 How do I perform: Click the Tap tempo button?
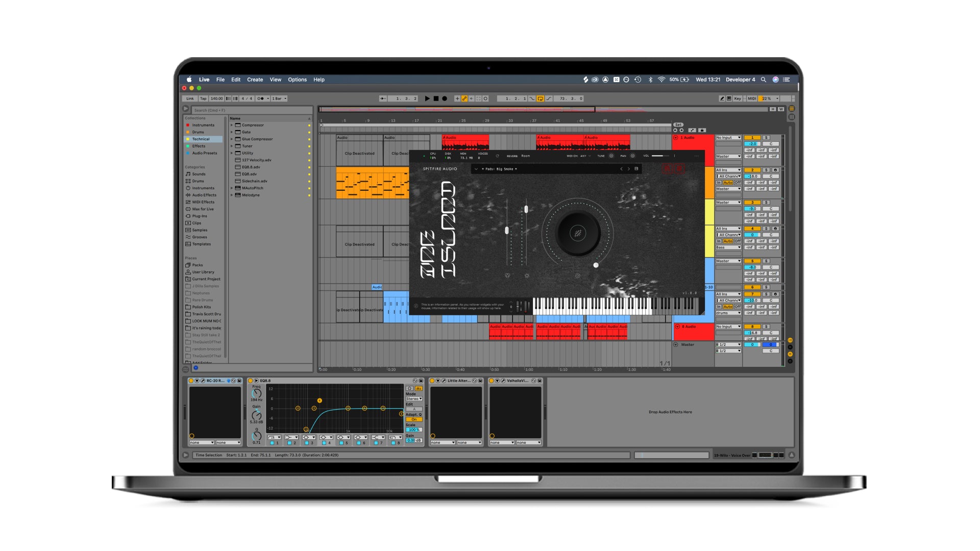tap(203, 98)
